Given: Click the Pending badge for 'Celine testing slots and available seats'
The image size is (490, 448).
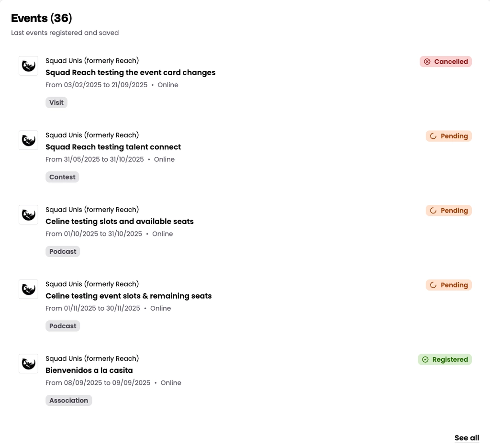Looking at the screenshot, I should click(448, 211).
